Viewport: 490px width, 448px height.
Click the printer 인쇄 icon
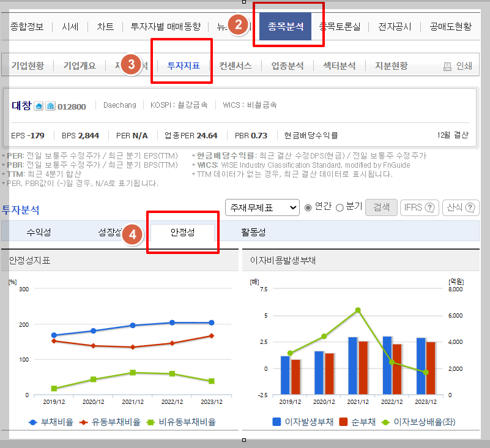[448, 66]
